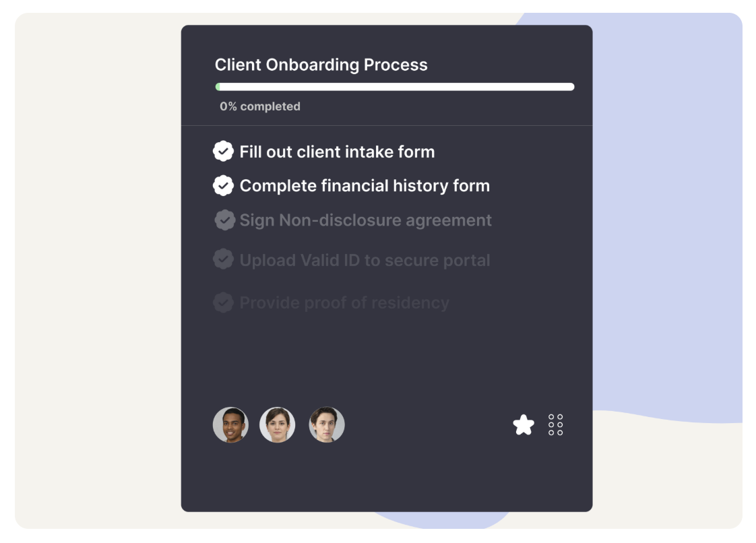The width and height of the screenshot is (756, 543).
Task: Check the Upload Valid ID badge
Action: 223,259
